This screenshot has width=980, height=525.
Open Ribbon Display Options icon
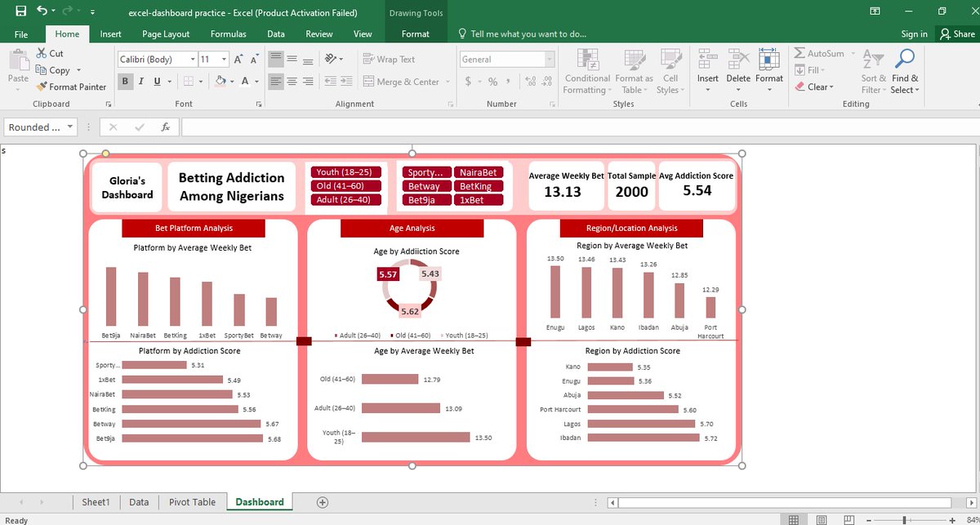point(875,11)
